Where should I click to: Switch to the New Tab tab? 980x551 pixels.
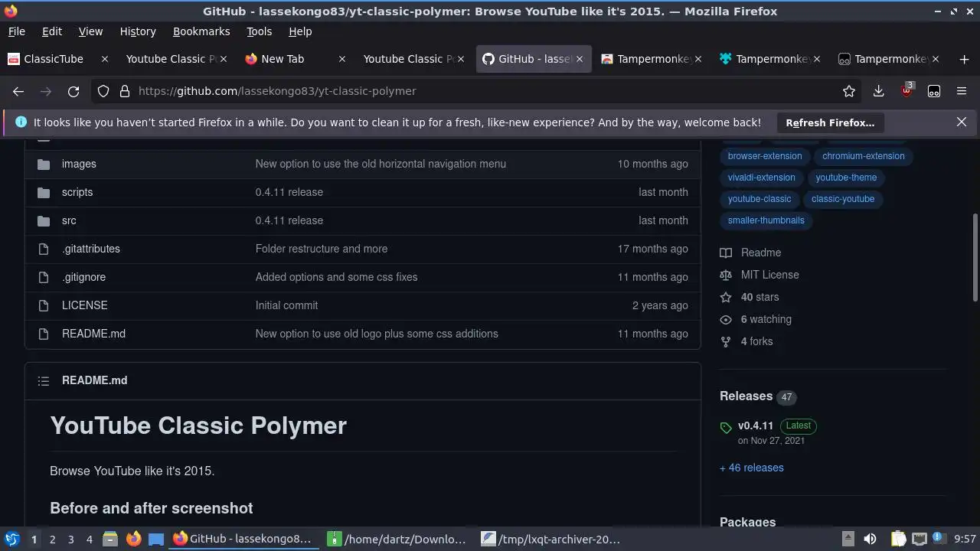tap(283, 59)
